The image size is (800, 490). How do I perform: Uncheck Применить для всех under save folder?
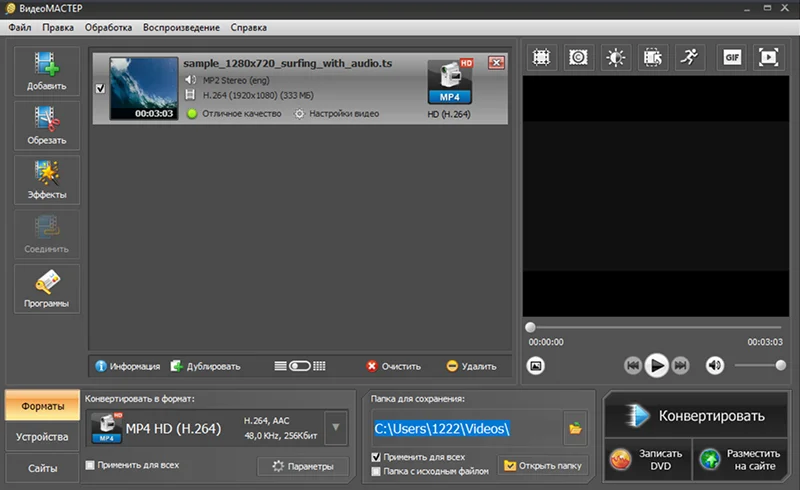point(376,457)
